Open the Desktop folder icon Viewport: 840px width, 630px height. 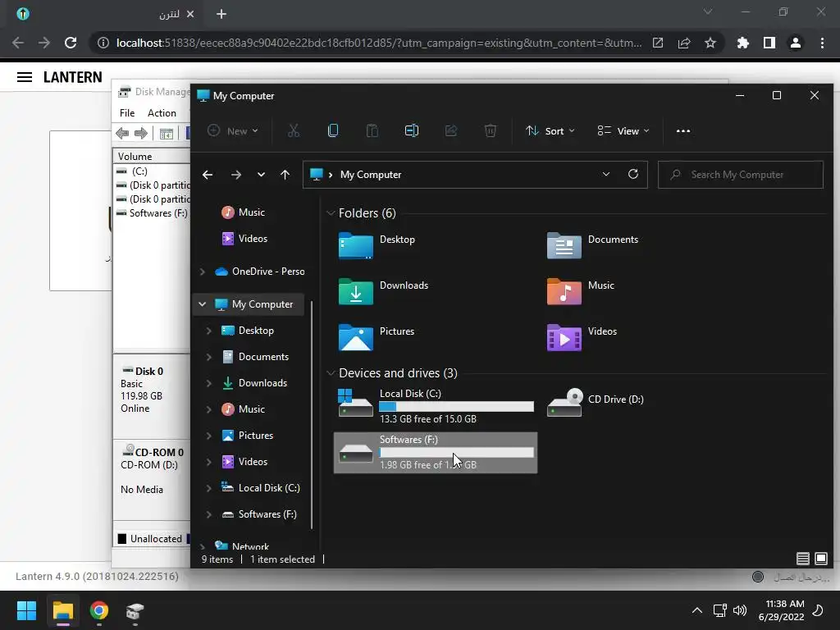click(x=356, y=245)
